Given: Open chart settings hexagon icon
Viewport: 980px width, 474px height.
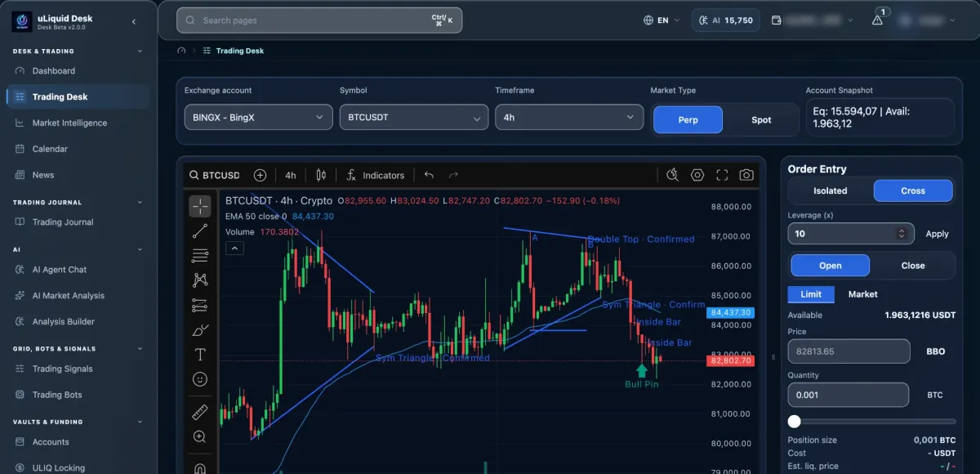Looking at the screenshot, I should click(x=697, y=175).
